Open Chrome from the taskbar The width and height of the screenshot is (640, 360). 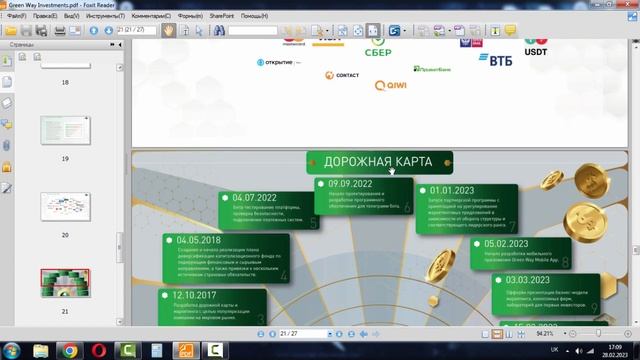point(70,351)
